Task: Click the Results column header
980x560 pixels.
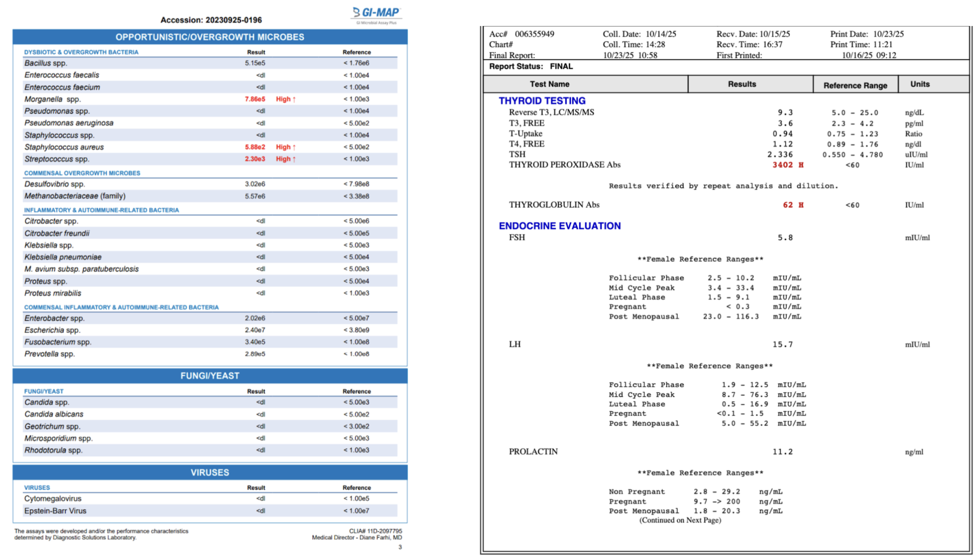Action: coord(742,84)
